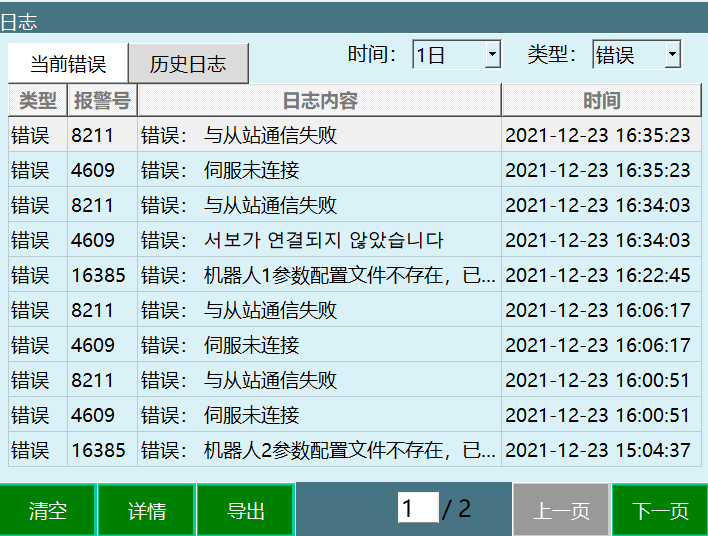Select the 与从站通信失败 row at 16:00:51

tap(320, 380)
